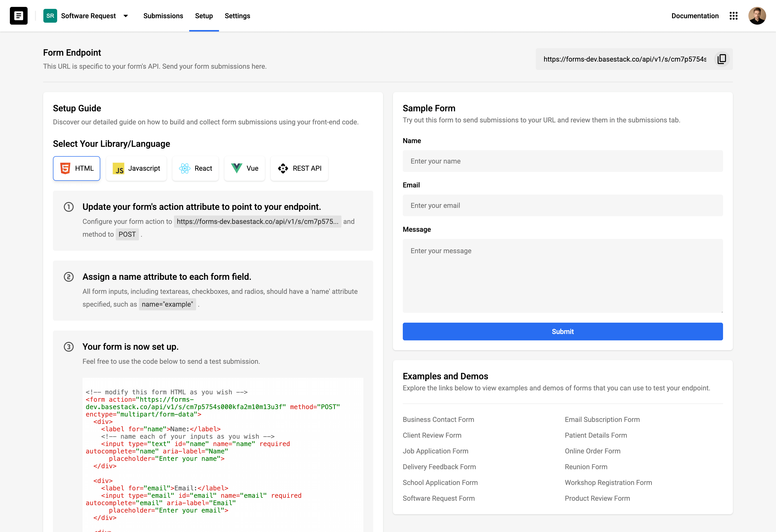This screenshot has width=776, height=532.
Task: Select the HTML library option
Action: pos(76,168)
